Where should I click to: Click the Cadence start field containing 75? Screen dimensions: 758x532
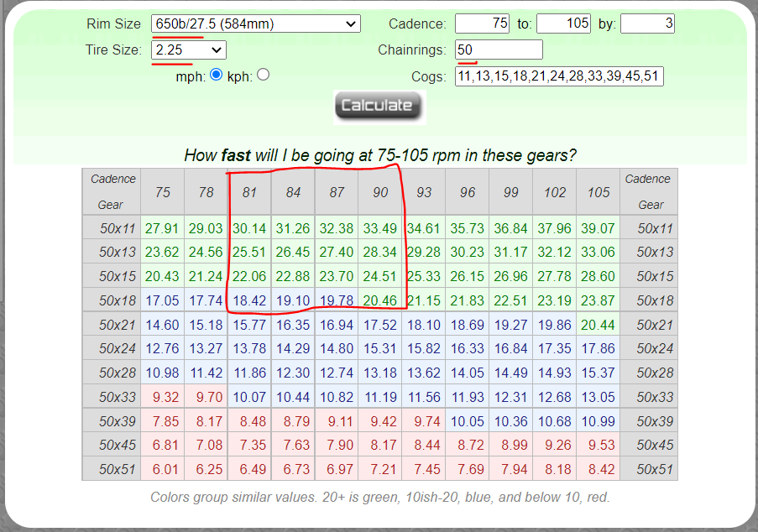[x=483, y=23]
